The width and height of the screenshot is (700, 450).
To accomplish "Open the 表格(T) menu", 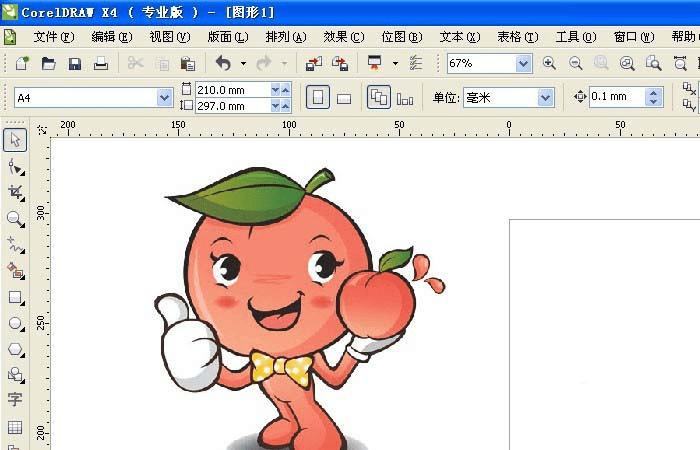I will (518, 37).
